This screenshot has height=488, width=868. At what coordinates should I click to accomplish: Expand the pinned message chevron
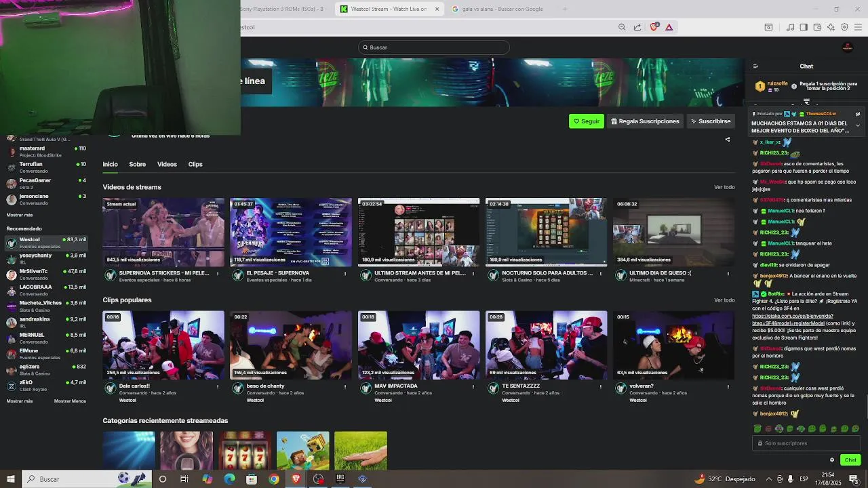[x=857, y=125]
